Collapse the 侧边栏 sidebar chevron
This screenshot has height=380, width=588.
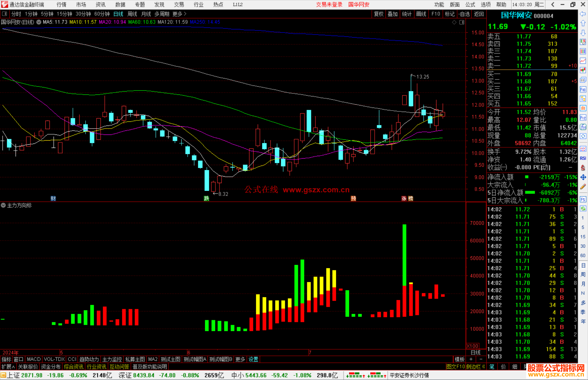483,367
